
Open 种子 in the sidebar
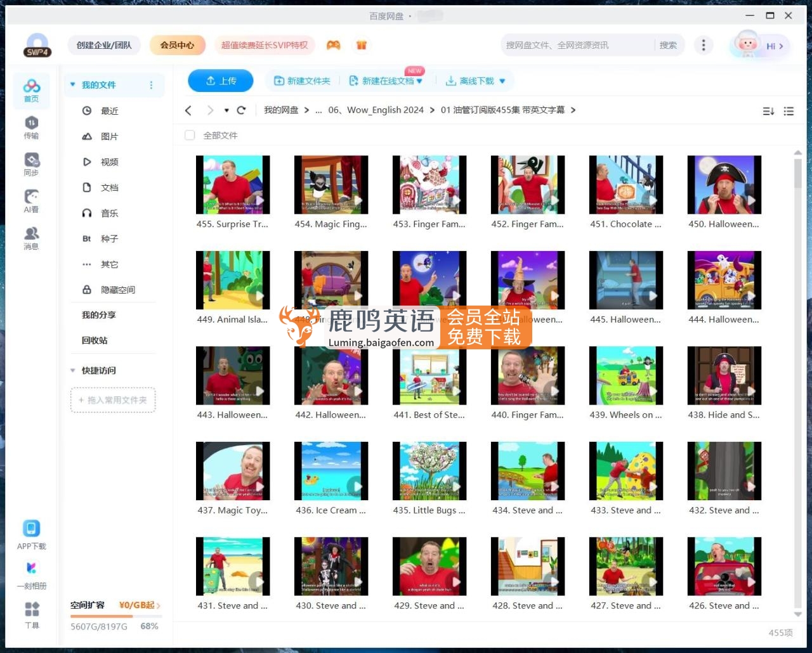(110, 238)
